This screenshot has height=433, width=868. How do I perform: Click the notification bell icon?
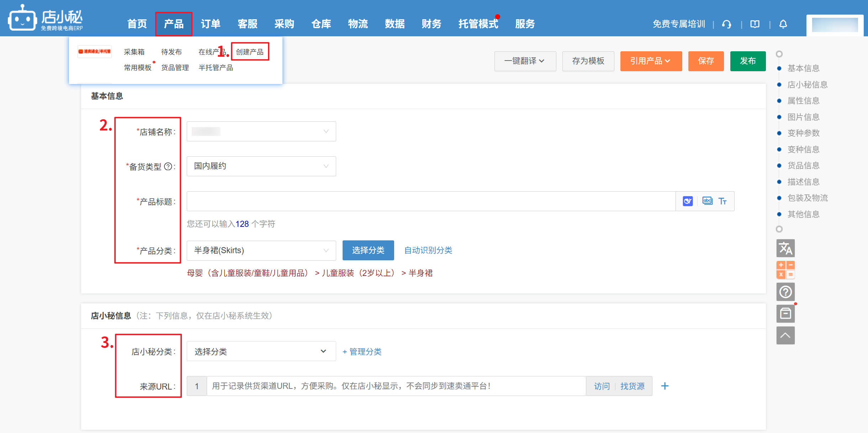click(x=783, y=24)
